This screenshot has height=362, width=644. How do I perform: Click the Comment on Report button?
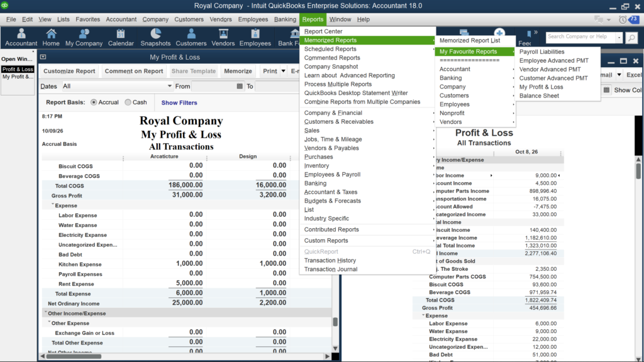tap(134, 71)
